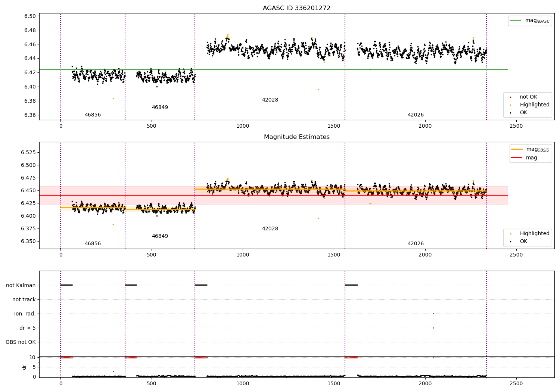
Task: Select 'Highlighted' in the AGASC plot legend
Action: coord(535,105)
